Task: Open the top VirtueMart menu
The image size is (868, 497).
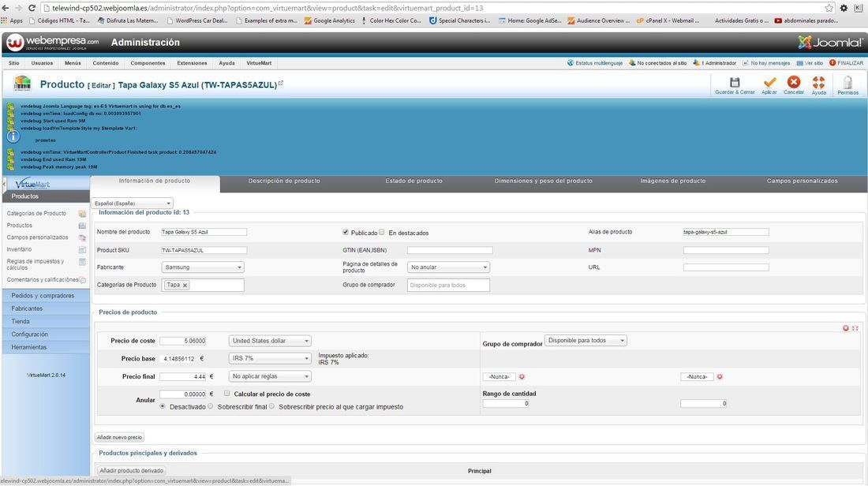Action: coord(259,63)
